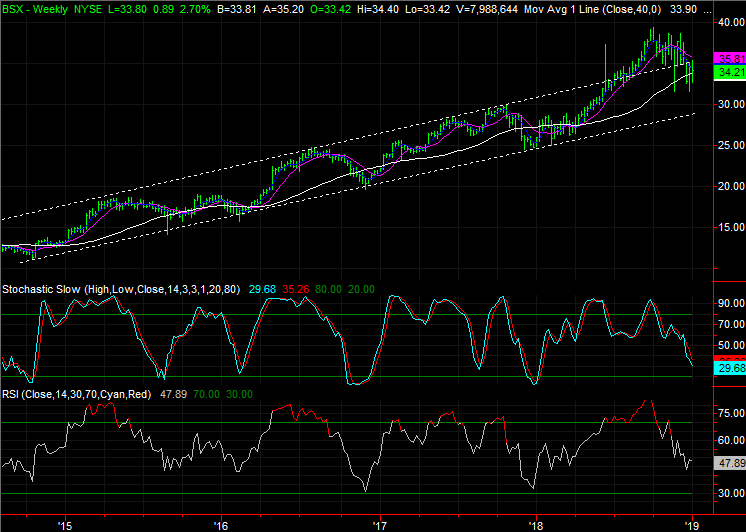Click last price L=33.80 value
The width and height of the screenshot is (746, 532).
pyautogui.click(x=128, y=9)
